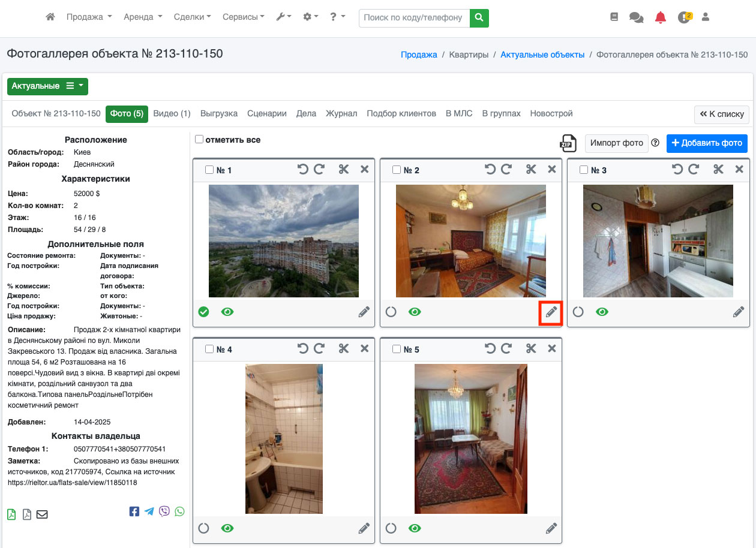Check the "отметить все" checkbox
756x548 pixels.
tap(199, 140)
